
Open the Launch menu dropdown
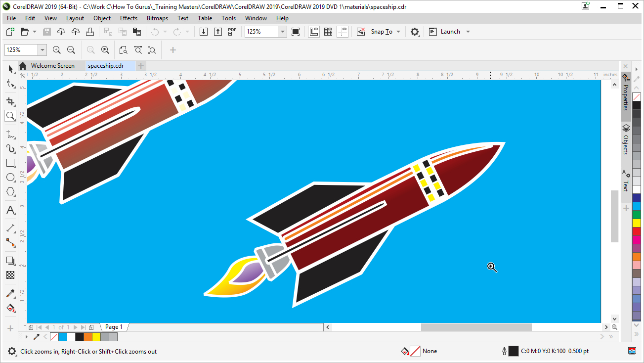[468, 31]
